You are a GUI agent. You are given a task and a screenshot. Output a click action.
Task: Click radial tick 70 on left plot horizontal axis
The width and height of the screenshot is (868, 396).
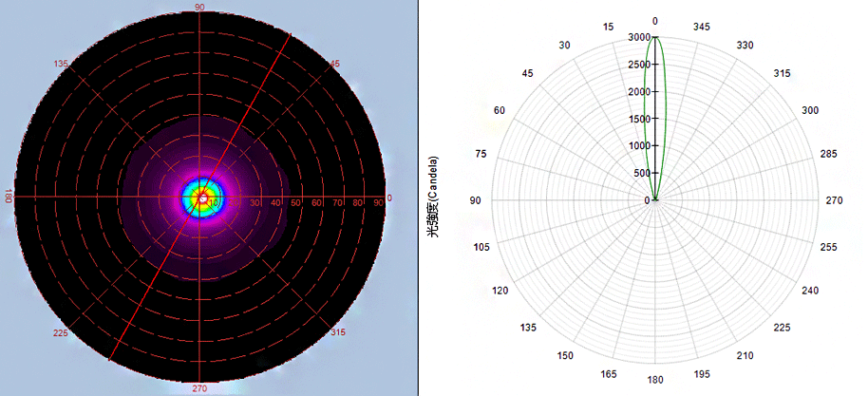[342, 203]
